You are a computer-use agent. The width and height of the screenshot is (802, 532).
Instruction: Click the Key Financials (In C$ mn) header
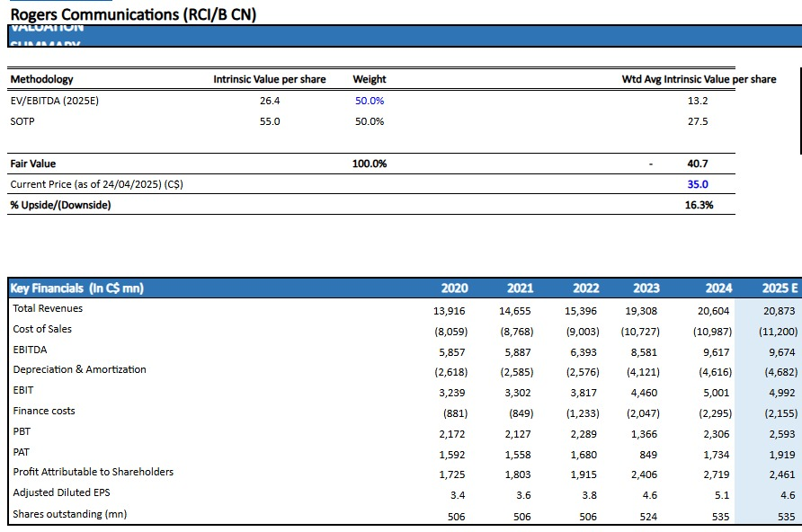(x=76, y=288)
